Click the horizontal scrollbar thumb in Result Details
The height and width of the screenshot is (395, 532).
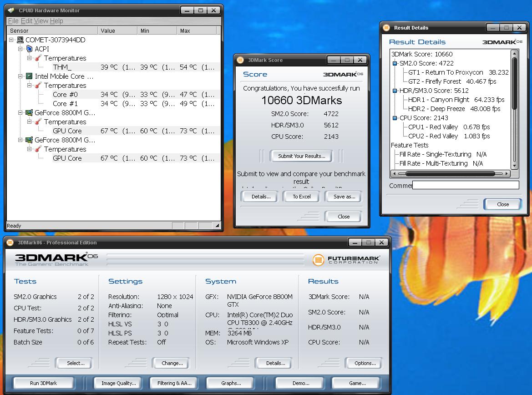[450, 174]
